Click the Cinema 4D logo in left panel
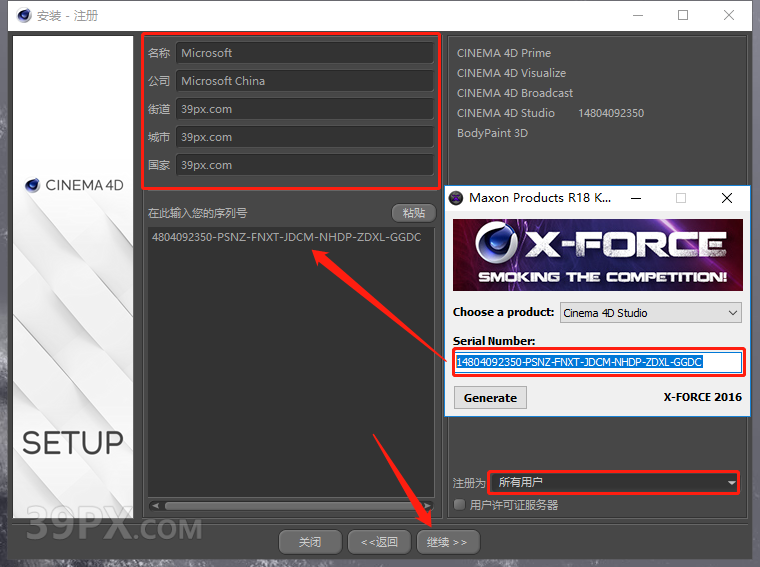 74,185
